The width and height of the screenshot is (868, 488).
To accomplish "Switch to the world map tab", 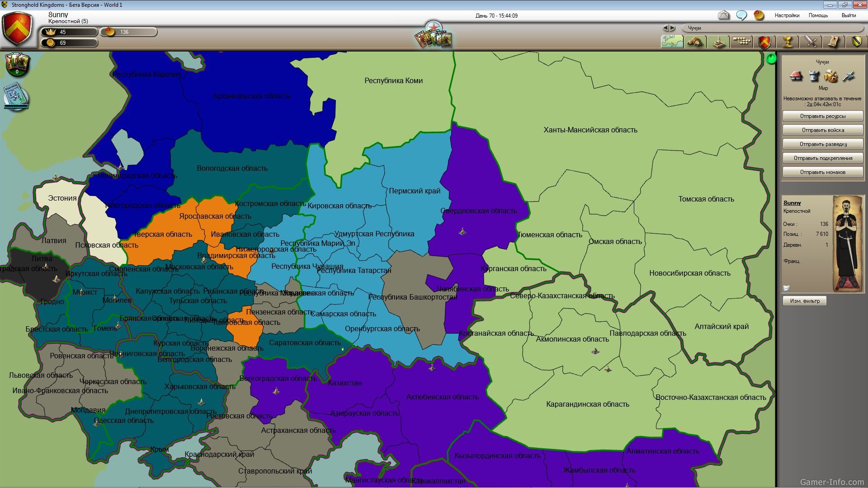I will [x=672, y=42].
